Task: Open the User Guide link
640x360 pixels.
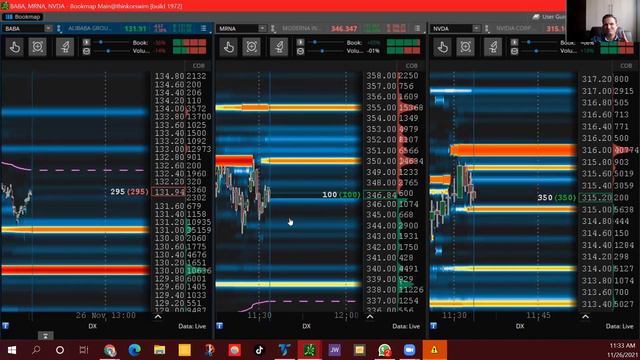Action: 549,17
